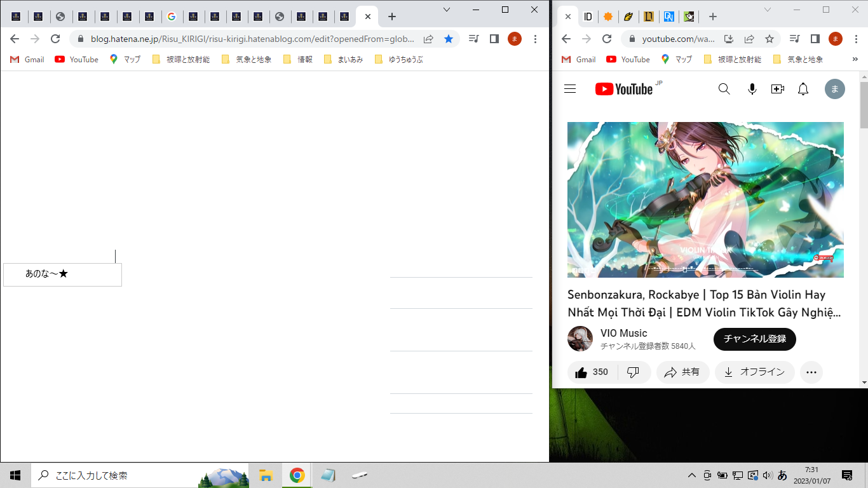
Task: Open YouTube notifications bell
Action: coord(803,89)
